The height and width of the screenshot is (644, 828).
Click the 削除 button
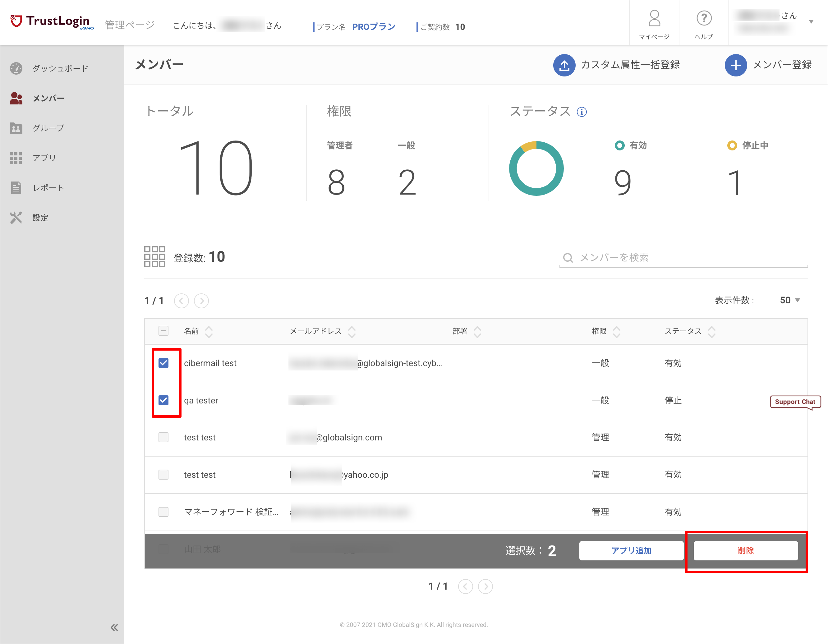(746, 550)
